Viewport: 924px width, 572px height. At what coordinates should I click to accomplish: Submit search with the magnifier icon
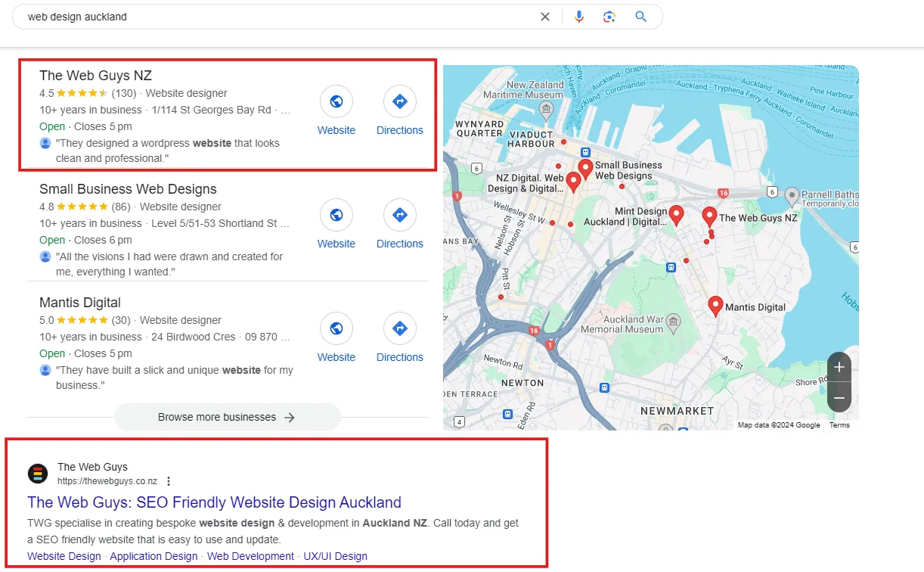tap(641, 17)
